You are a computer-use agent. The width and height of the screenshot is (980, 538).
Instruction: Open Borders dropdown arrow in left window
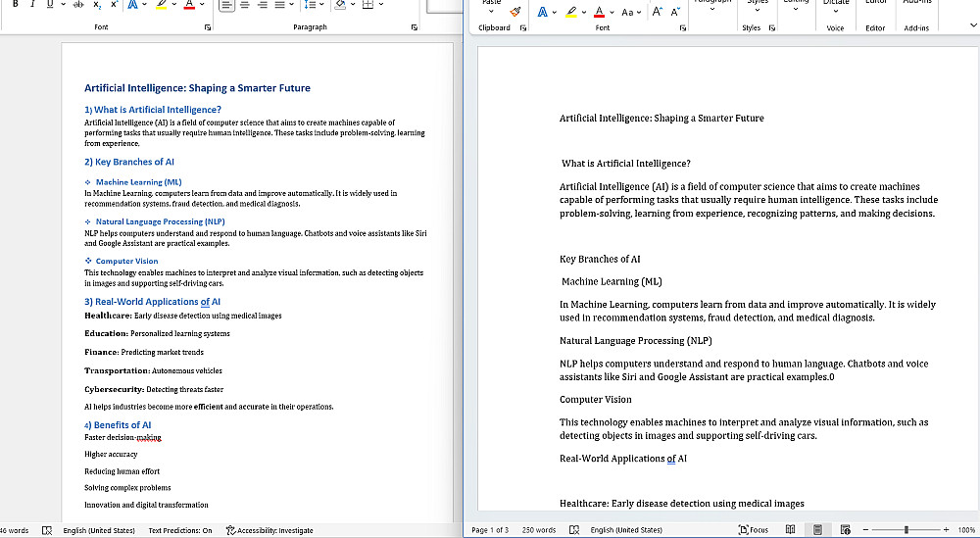tap(380, 4)
